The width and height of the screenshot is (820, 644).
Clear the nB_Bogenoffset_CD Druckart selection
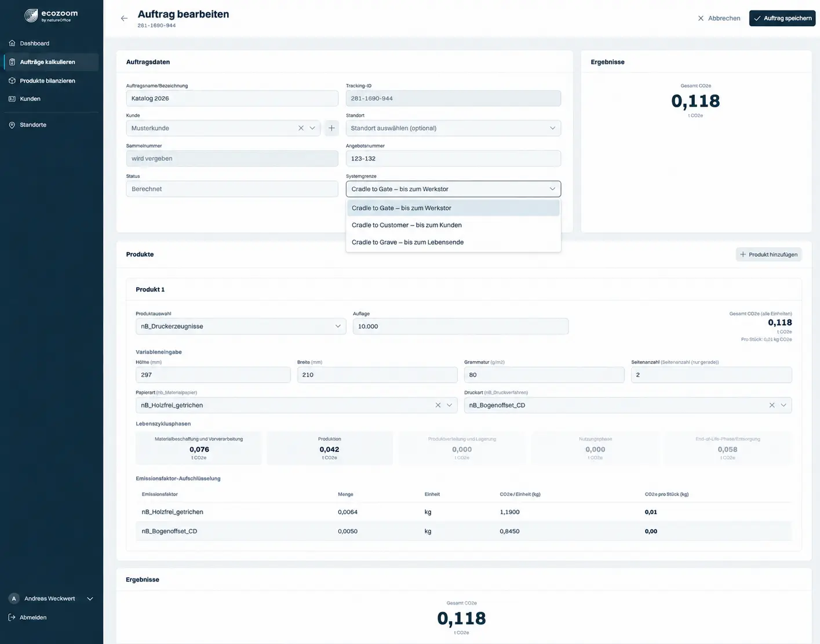click(772, 405)
